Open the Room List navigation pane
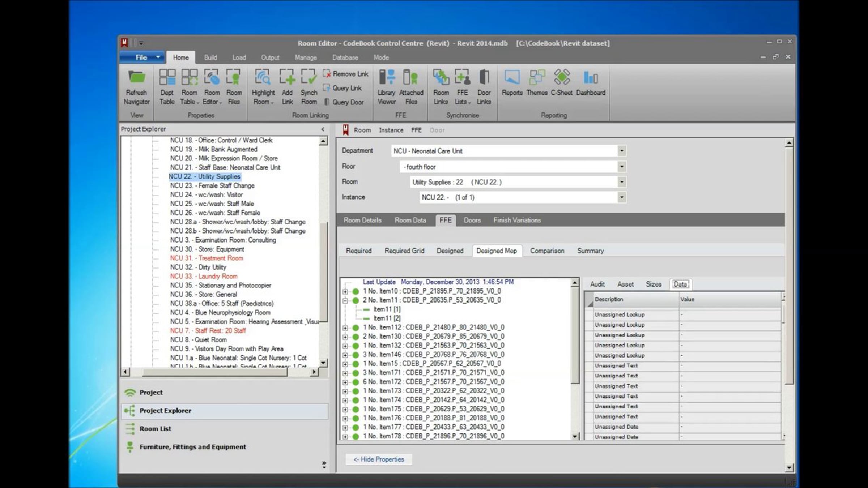 coord(155,429)
